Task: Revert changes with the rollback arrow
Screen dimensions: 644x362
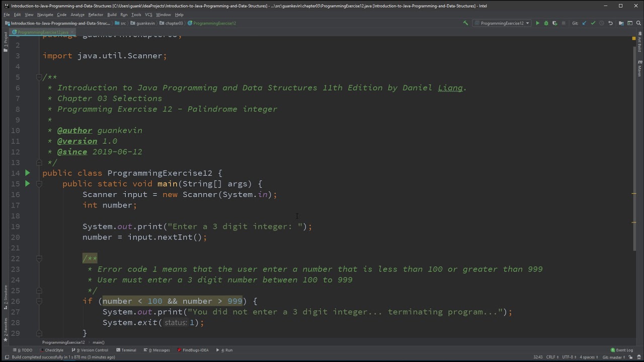Action: (x=610, y=23)
